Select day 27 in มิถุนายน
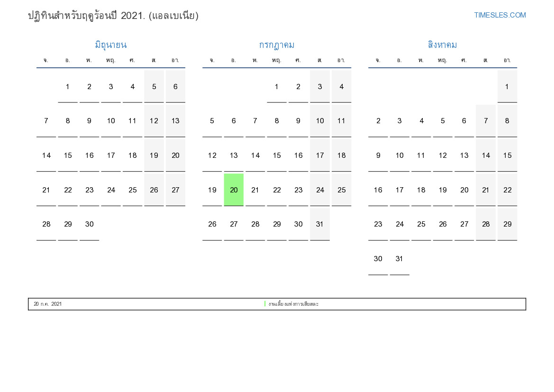 pos(175,190)
